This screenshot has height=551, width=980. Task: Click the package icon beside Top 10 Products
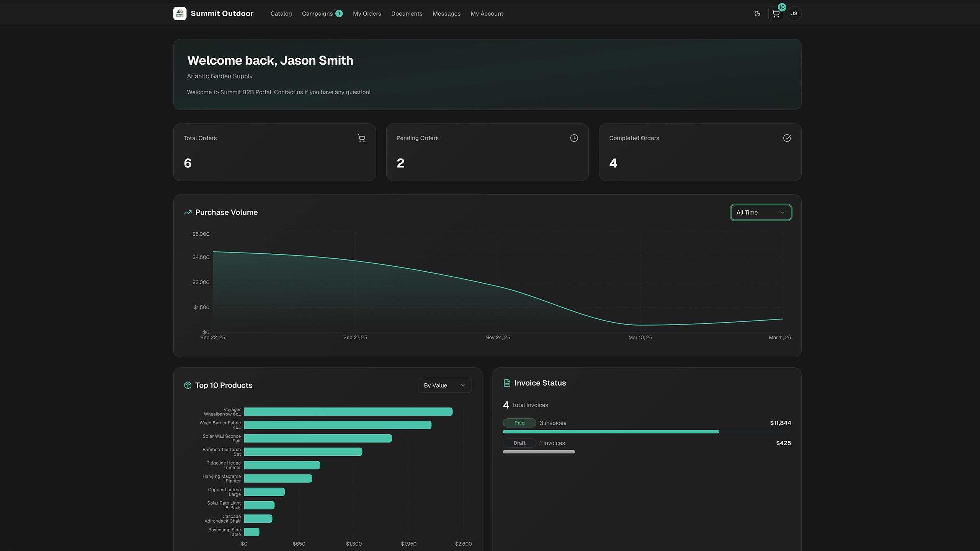click(x=188, y=385)
